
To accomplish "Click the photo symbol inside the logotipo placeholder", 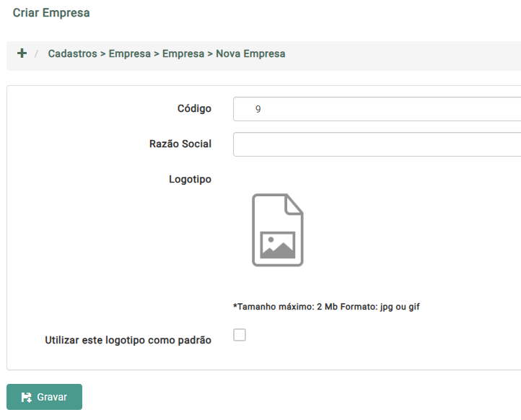I will (x=277, y=245).
